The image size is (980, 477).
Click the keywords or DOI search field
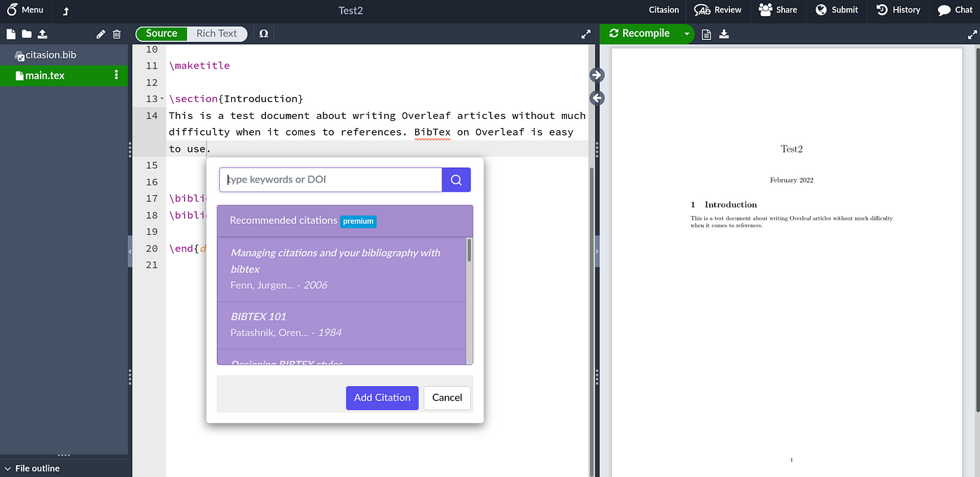(x=330, y=180)
